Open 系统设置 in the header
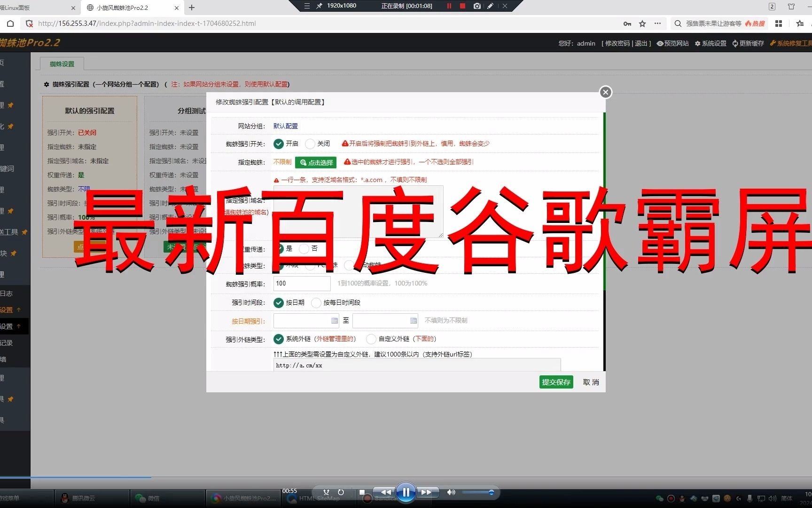The width and height of the screenshot is (812, 508). click(x=710, y=43)
